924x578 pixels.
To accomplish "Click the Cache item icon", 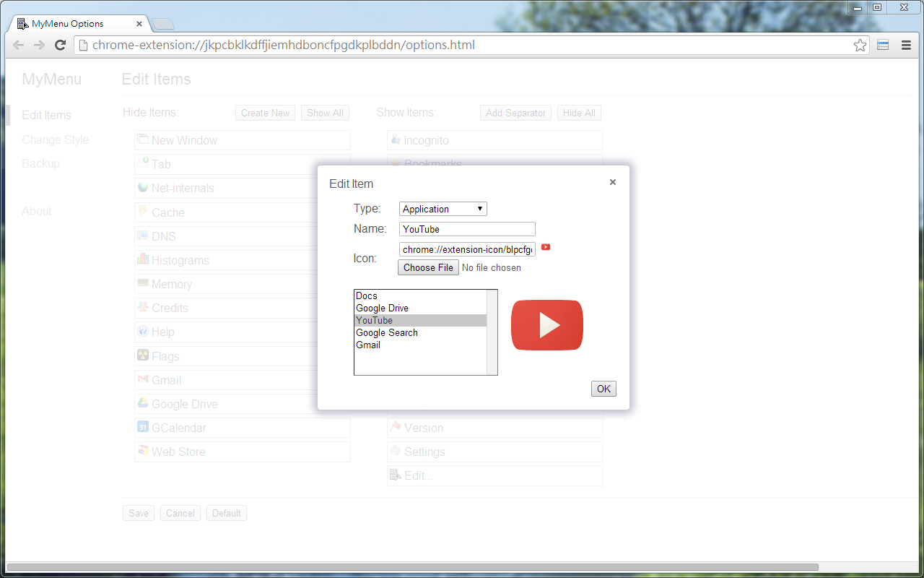I will pyautogui.click(x=143, y=211).
